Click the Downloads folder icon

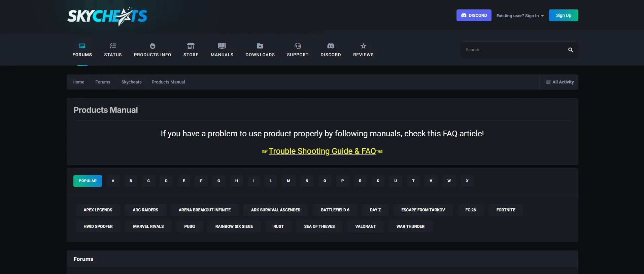(260, 46)
